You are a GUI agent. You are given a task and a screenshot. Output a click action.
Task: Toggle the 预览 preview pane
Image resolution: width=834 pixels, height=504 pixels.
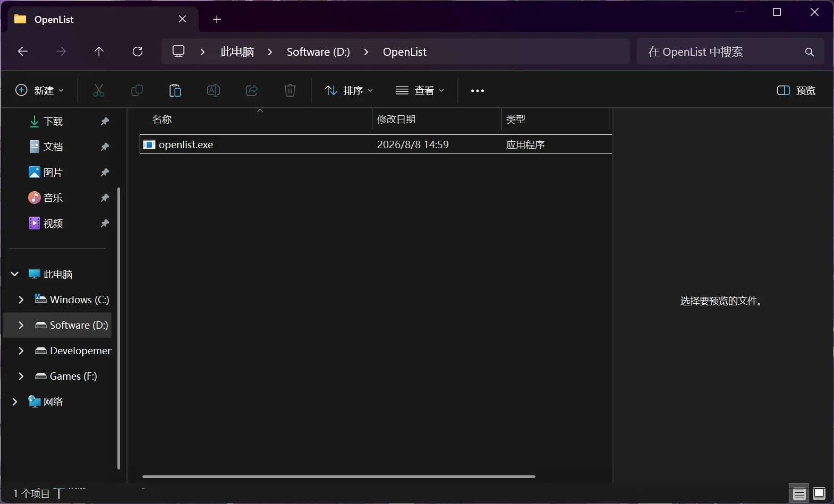pos(796,90)
